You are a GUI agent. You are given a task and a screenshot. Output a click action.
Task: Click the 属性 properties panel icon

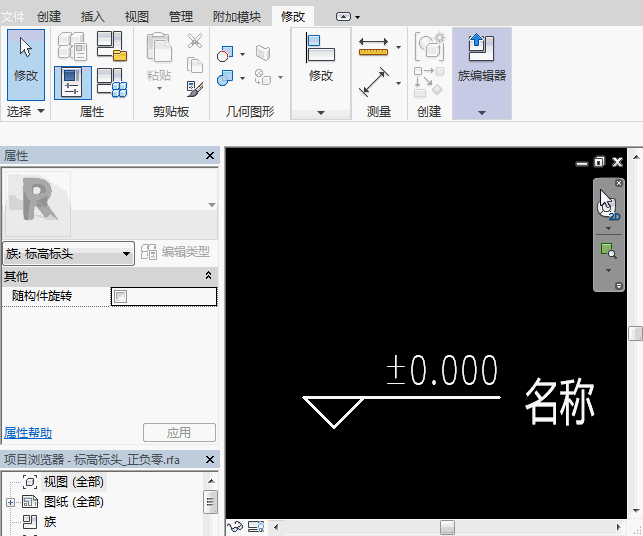72,81
